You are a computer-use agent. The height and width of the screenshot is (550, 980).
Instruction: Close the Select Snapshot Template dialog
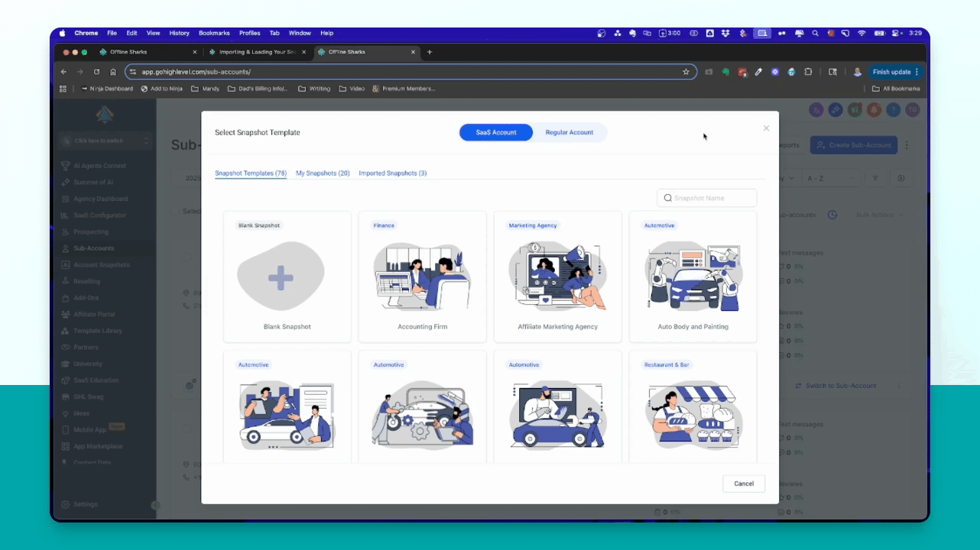click(x=766, y=128)
